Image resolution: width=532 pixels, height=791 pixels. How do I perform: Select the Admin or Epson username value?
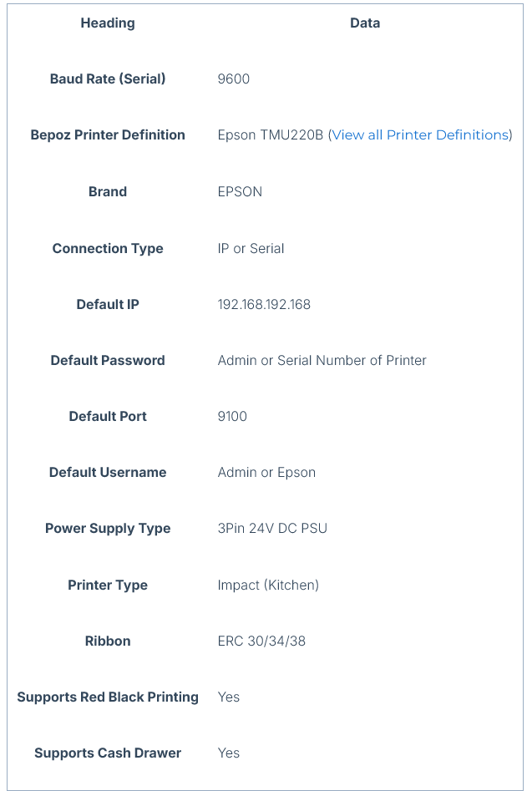tap(266, 472)
